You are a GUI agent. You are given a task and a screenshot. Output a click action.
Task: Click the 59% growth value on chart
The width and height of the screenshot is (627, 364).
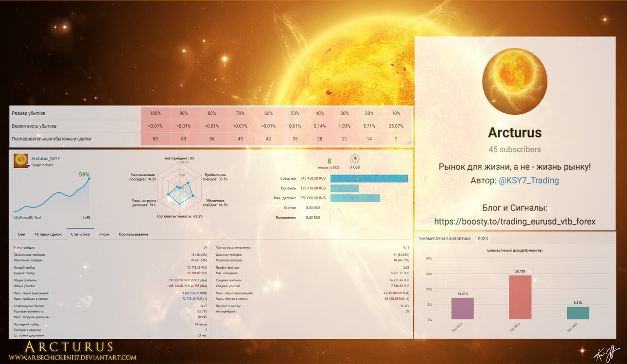[x=84, y=174]
